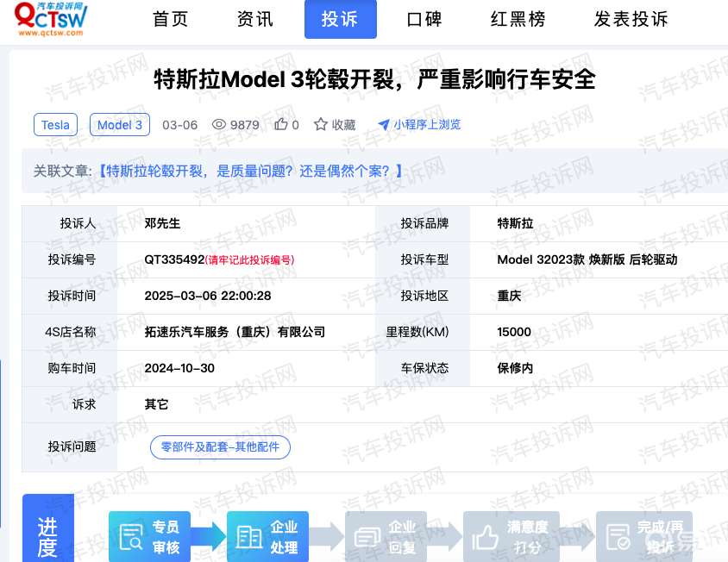Click the 诉求 value 其它

point(156,404)
